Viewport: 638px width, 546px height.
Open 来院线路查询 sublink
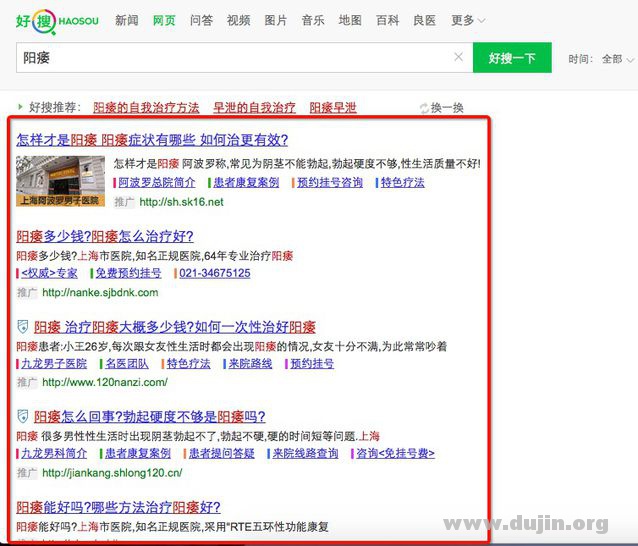(x=305, y=453)
